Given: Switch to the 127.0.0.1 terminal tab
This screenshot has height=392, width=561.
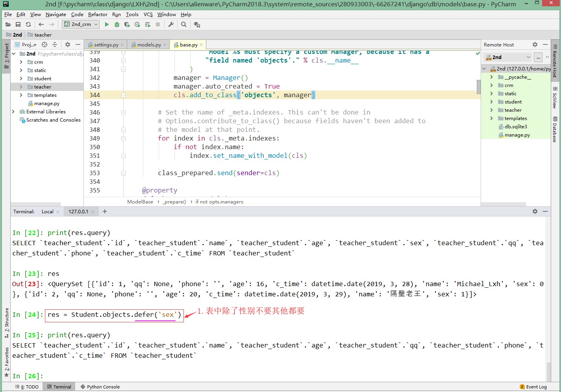Looking at the screenshot, I should click(78, 212).
